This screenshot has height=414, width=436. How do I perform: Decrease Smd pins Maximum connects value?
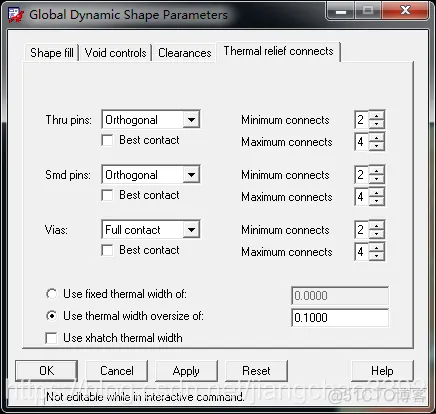click(377, 201)
